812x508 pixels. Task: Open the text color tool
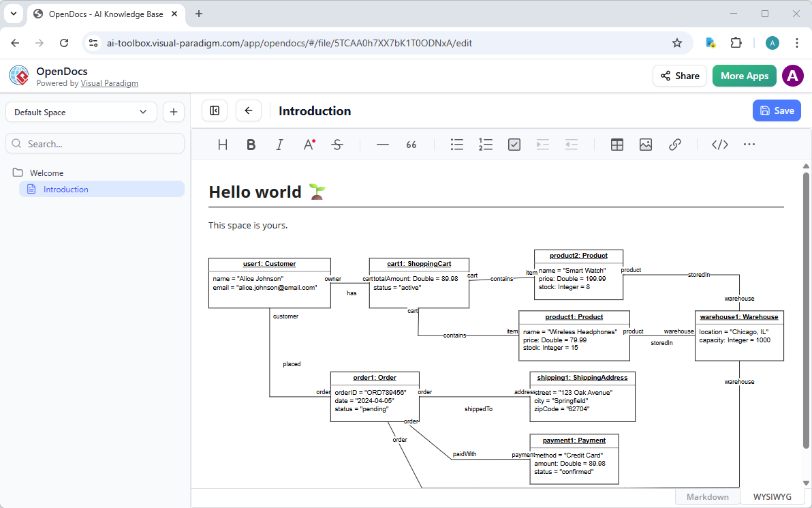click(308, 144)
